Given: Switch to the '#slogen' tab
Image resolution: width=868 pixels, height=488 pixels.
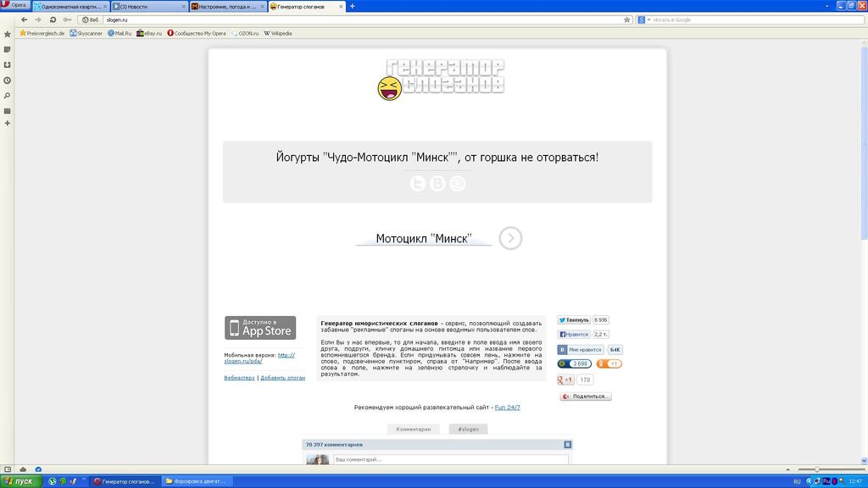Looking at the screenshot, I should pos(468,430).
